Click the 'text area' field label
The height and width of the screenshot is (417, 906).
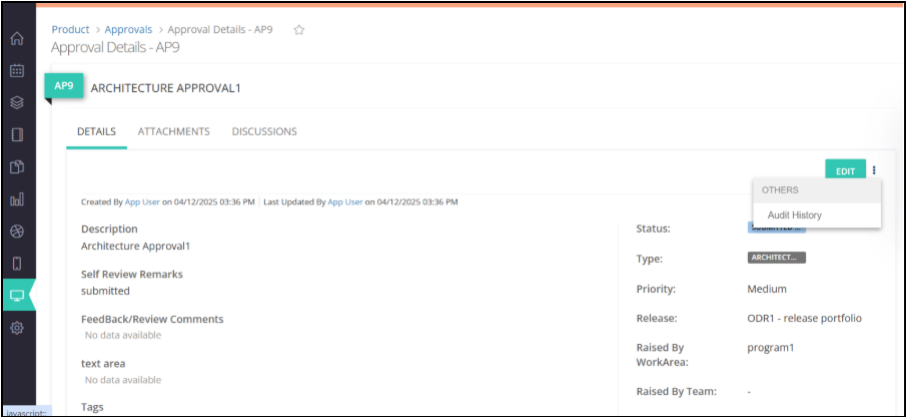103,363
